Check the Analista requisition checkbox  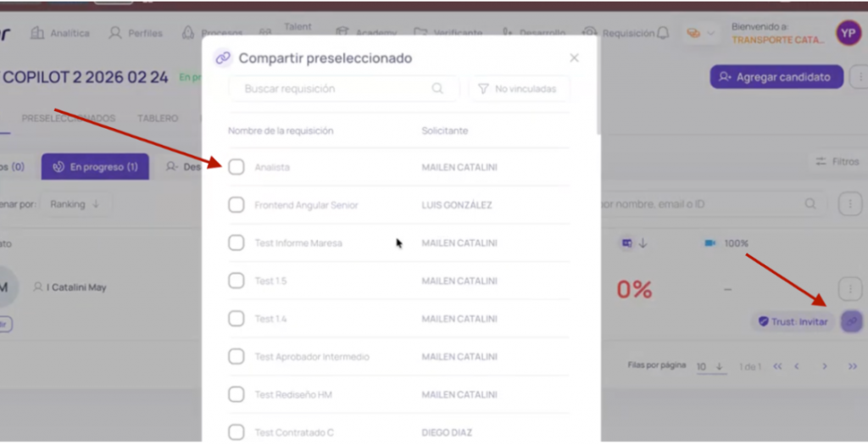(x=236, y=167)
